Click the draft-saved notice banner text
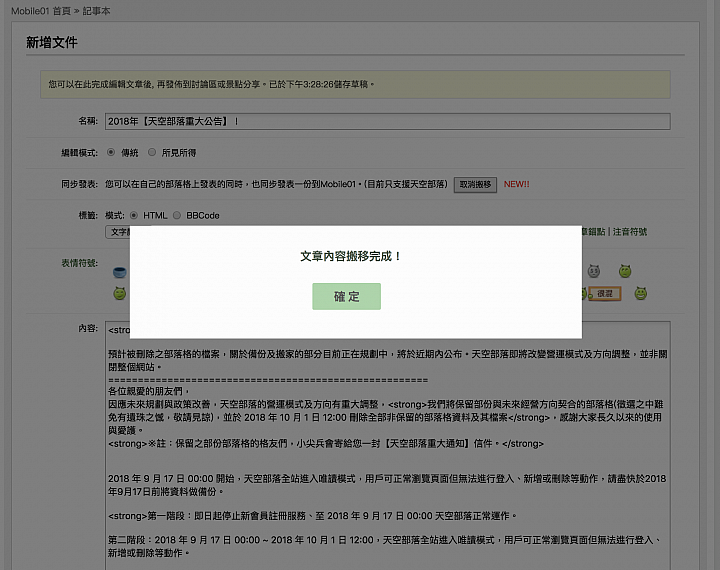Viewport: 720px width, 570px height. pyautogui.click(x=211, y=85)
